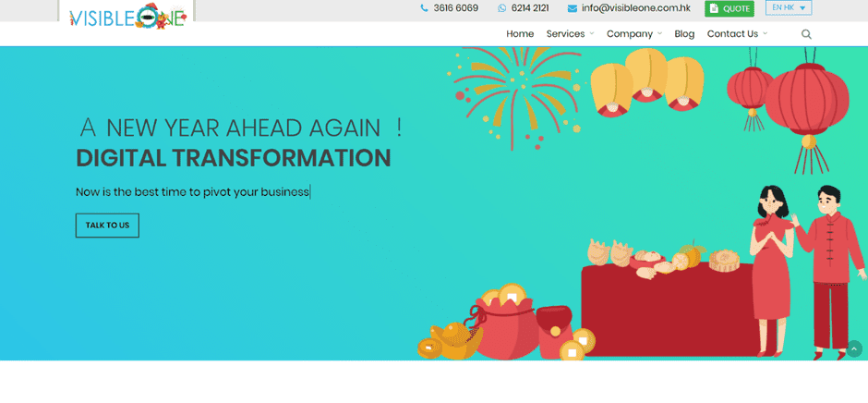This screenshot has width=868, height=403.
Task: Click the phone icon beside 3616 6069
Action: click(424, 8)
